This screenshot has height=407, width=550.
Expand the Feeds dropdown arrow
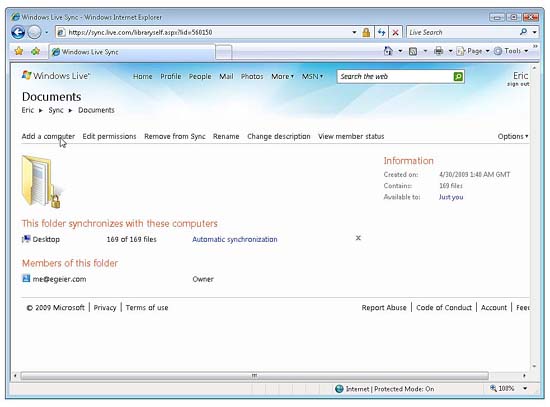(425, 51)
